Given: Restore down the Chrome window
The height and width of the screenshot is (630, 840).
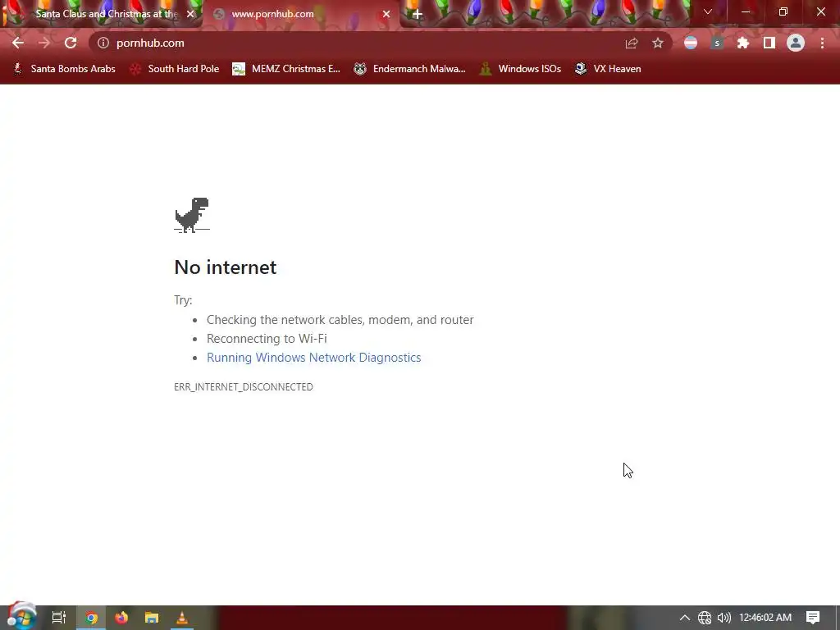Looking at the screenshot, I should click(x=783, y=11).
